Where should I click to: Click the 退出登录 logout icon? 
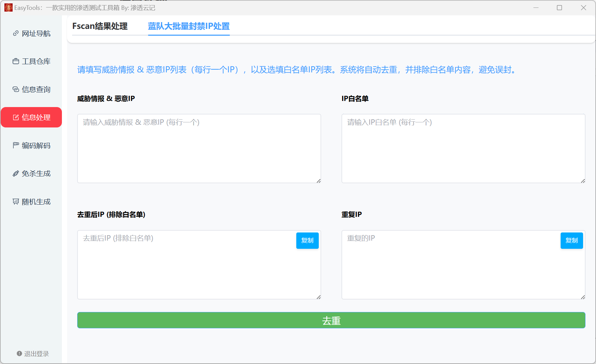click(x=19, y=353)
